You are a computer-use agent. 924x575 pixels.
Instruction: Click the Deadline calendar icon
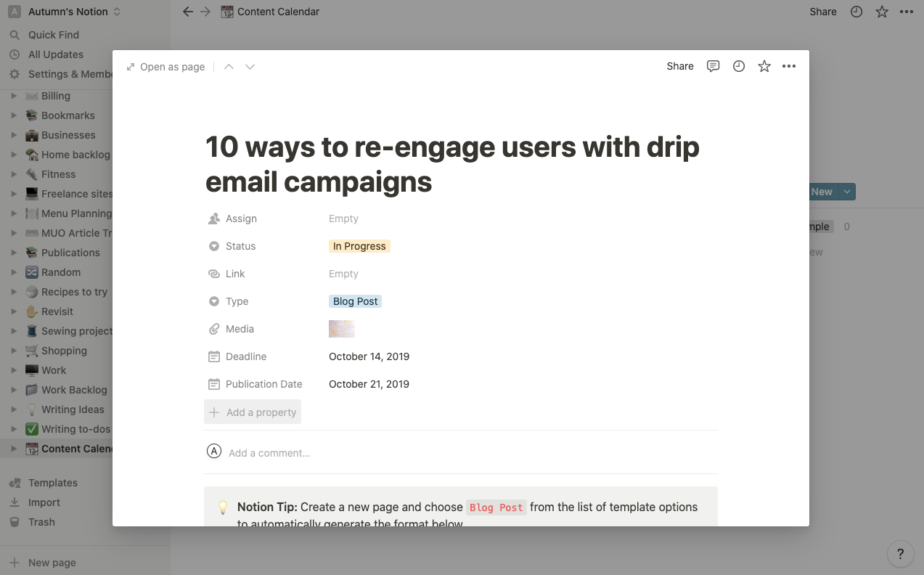pos(214,356)
